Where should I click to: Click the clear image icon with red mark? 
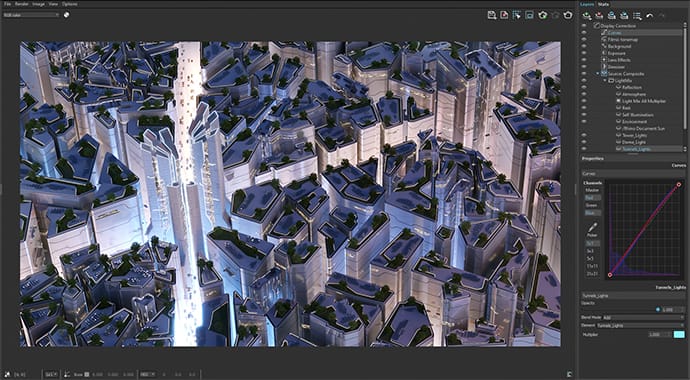504,15
